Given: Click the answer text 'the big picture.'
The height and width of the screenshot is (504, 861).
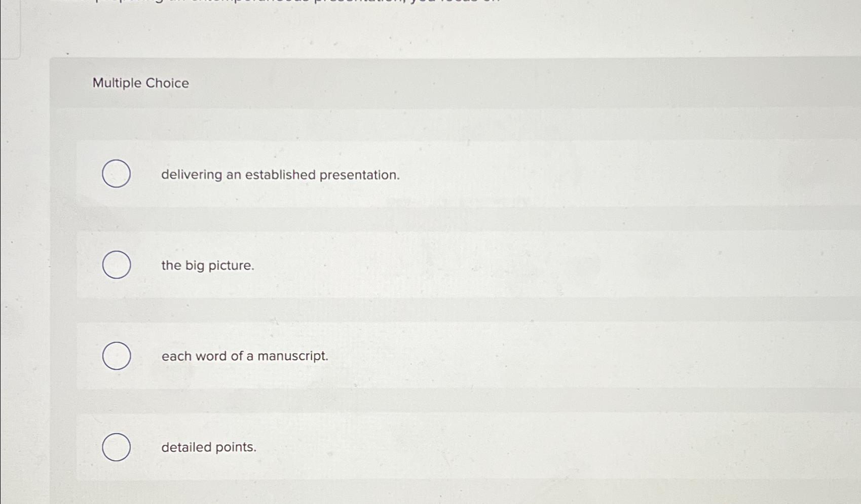Looking at the screenshot, I should click(207, 265).
